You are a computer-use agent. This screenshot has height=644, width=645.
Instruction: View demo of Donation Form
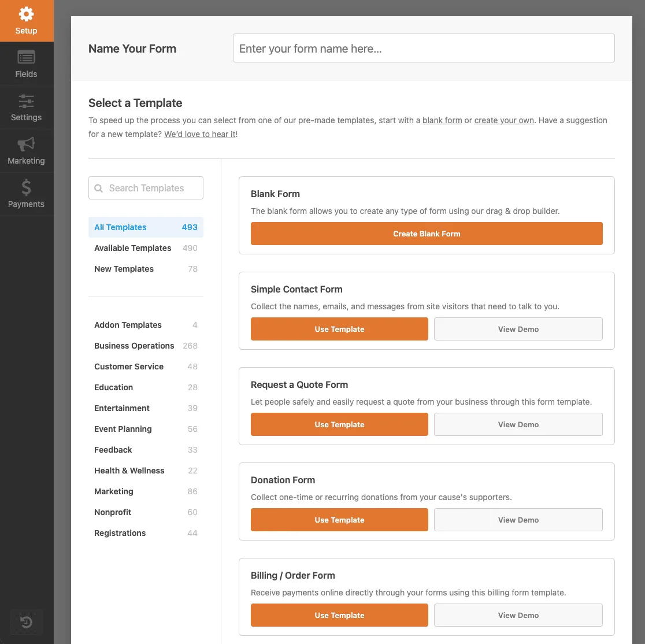518,520
